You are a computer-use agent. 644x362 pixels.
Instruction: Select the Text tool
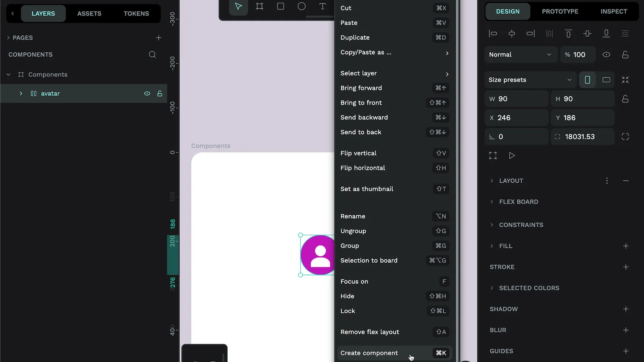pos(322,6)
